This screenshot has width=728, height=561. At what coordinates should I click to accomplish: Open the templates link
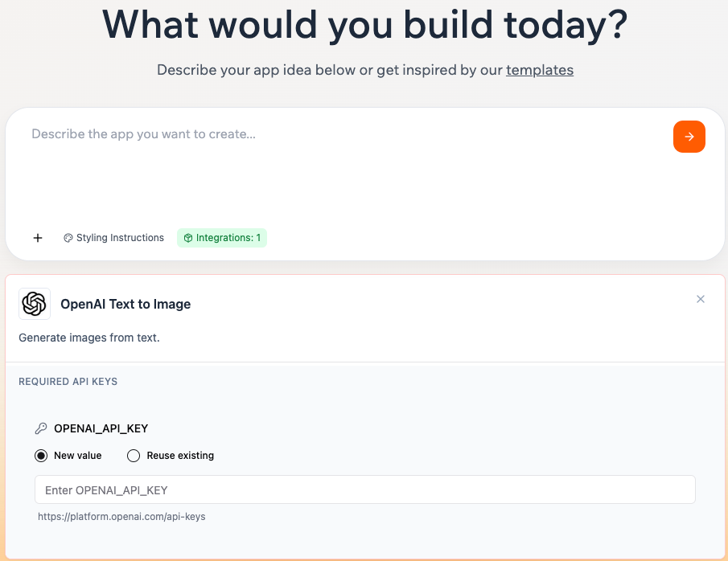(540, 70)
